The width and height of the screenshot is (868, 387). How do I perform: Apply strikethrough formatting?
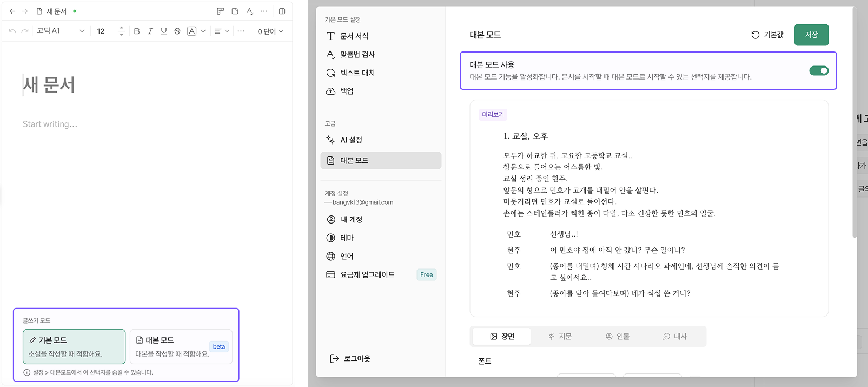177,31
